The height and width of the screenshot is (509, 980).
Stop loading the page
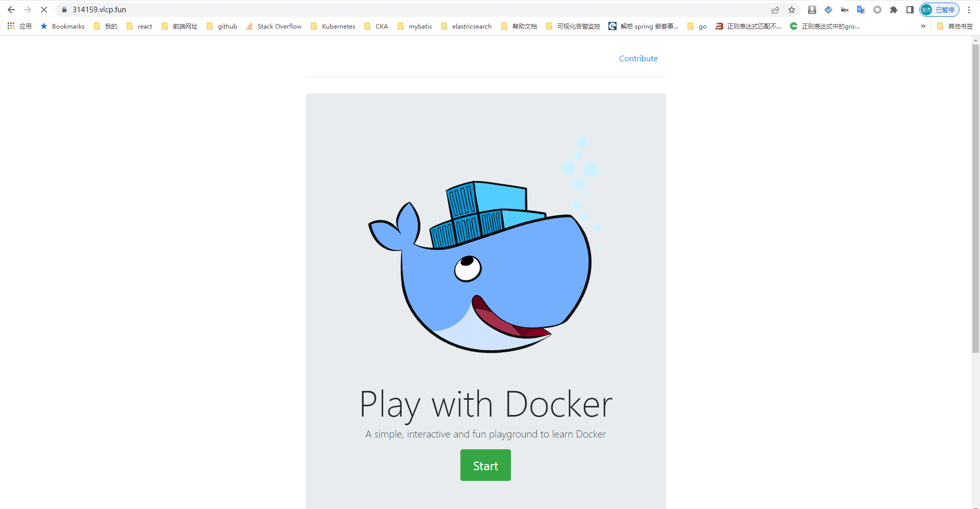pyautogui.click(x=44, y=10)
